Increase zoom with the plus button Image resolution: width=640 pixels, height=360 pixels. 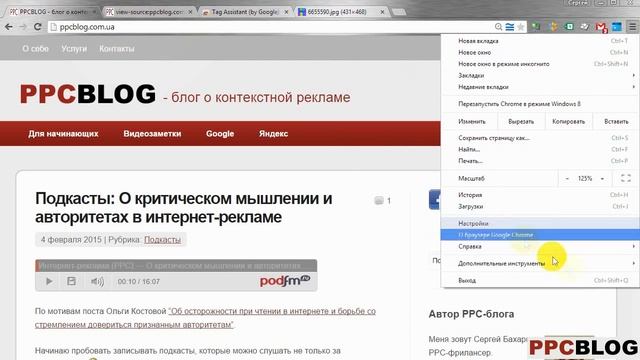coord(602,178)
